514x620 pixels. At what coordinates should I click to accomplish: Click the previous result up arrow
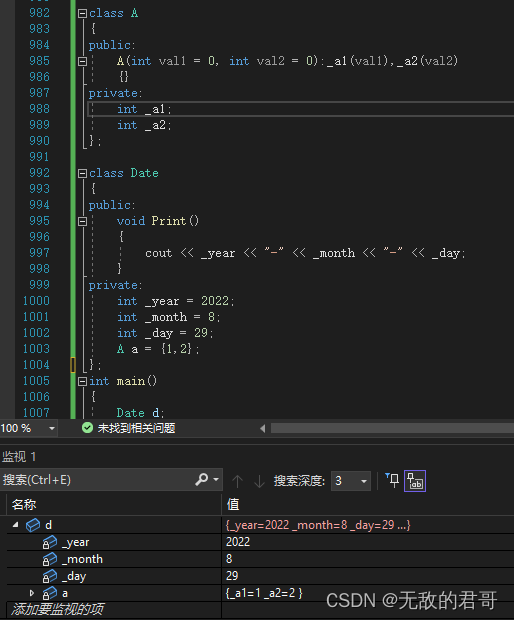(x=237, y=481)
